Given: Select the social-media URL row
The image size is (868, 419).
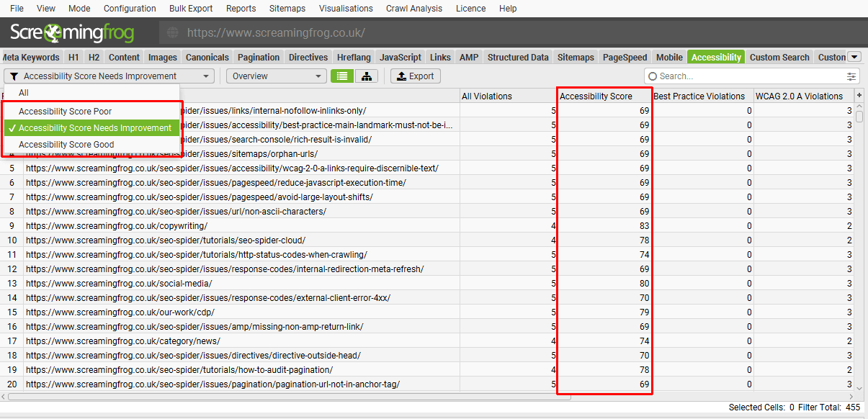Looking at the screenshot, I should (x=427, y=284).
